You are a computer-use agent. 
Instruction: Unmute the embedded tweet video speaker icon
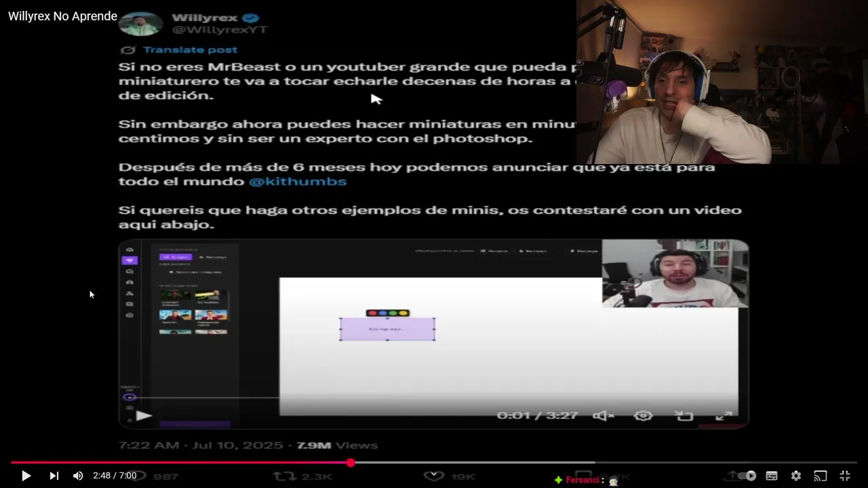604,415
